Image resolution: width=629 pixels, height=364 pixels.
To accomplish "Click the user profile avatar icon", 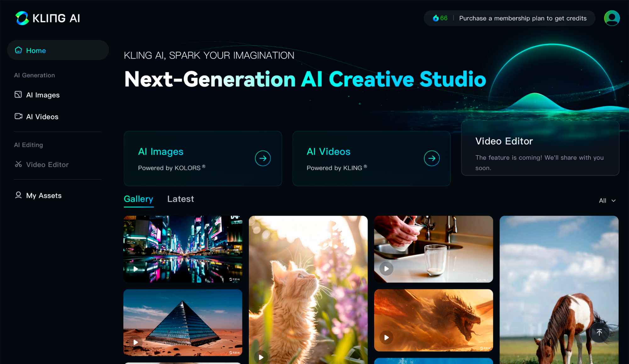I will [x=613, y=18].
